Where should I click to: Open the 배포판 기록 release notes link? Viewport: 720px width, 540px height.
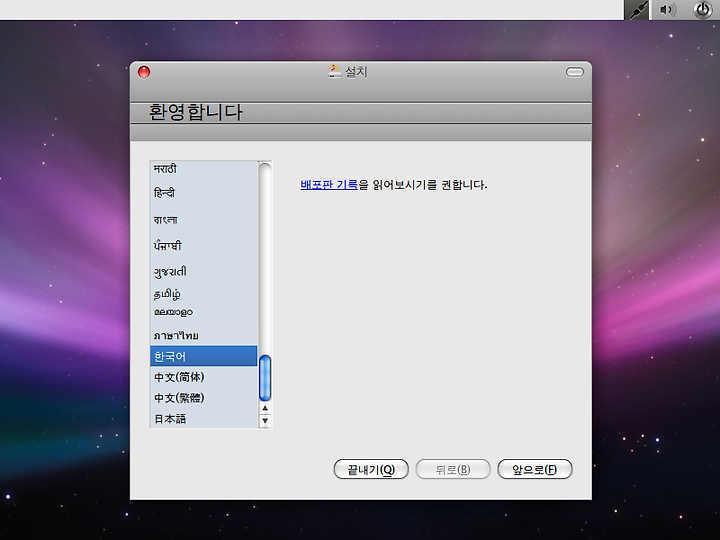329,185
